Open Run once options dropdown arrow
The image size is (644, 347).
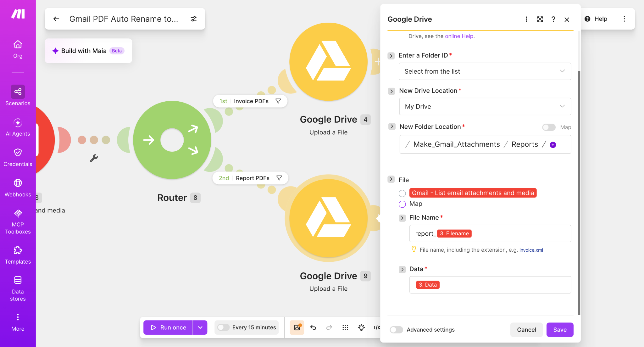[x=200, y=327]
